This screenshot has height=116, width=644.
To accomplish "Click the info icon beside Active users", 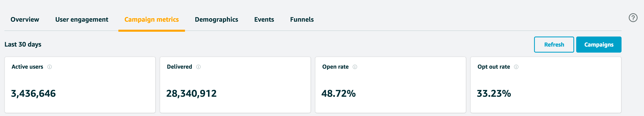I will click(x=50, y=67).
